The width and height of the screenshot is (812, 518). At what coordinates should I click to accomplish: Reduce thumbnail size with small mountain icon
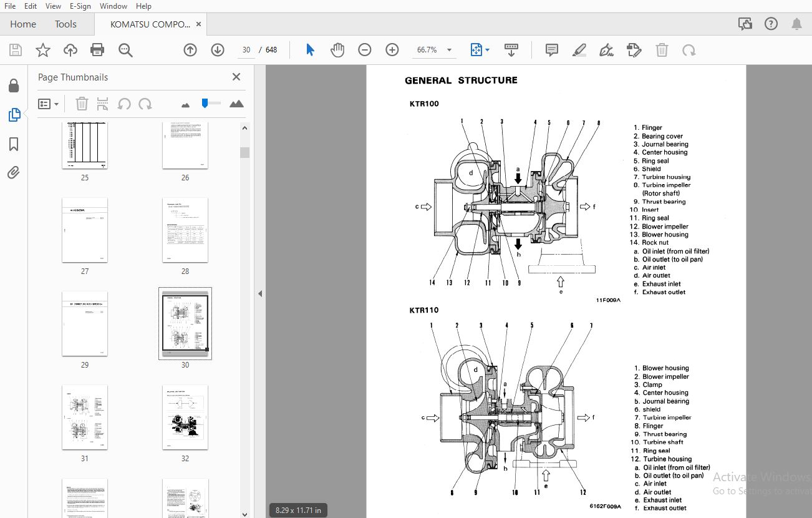coord(185,104)
